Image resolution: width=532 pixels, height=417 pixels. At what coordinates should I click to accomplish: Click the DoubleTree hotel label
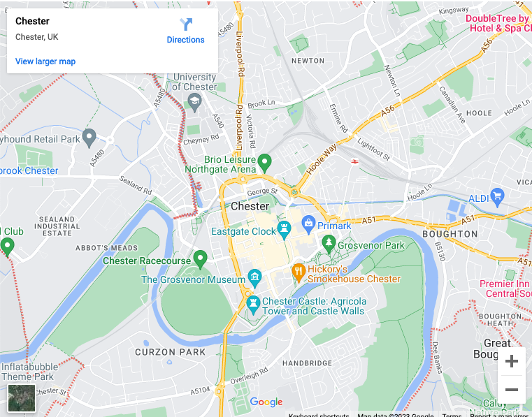click(x=498, y=23)
